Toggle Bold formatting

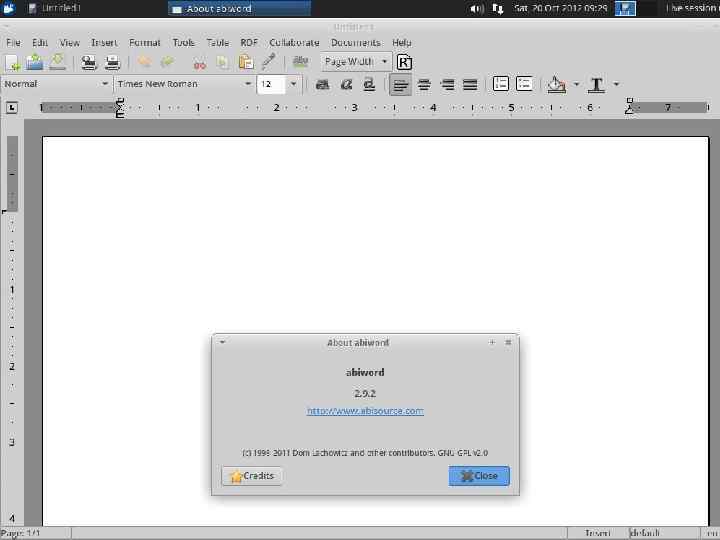[x=323, y=84]
